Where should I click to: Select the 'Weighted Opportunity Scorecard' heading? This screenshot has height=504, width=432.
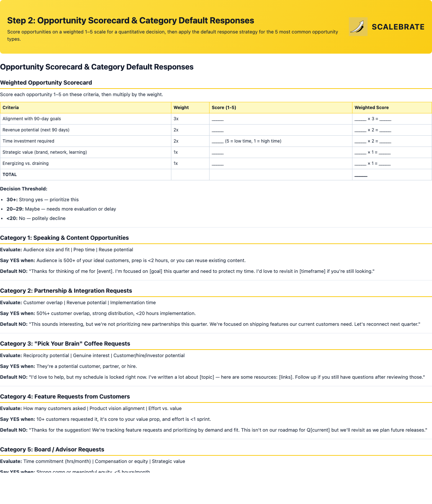[x=46, y=82]
